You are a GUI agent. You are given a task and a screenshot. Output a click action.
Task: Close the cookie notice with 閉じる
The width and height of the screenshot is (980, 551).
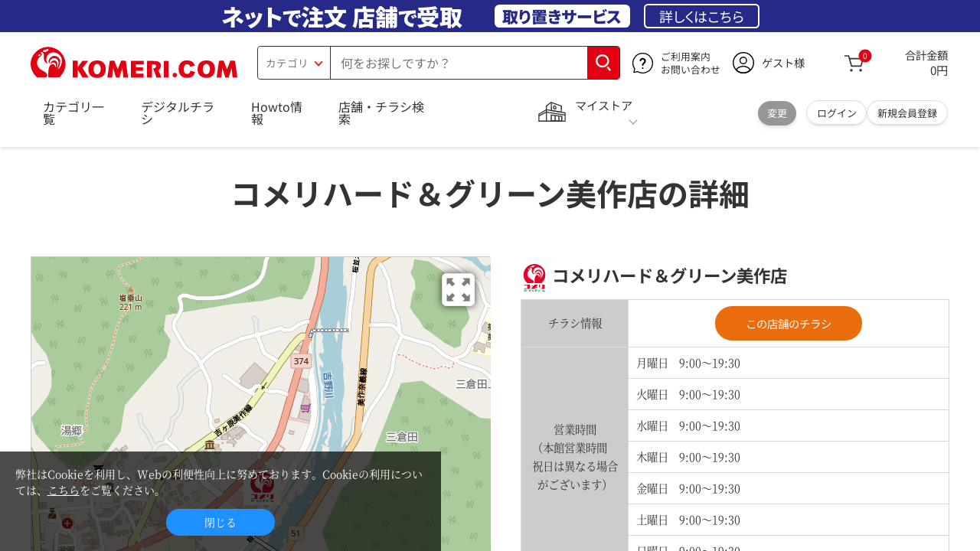tap(220, 523)
